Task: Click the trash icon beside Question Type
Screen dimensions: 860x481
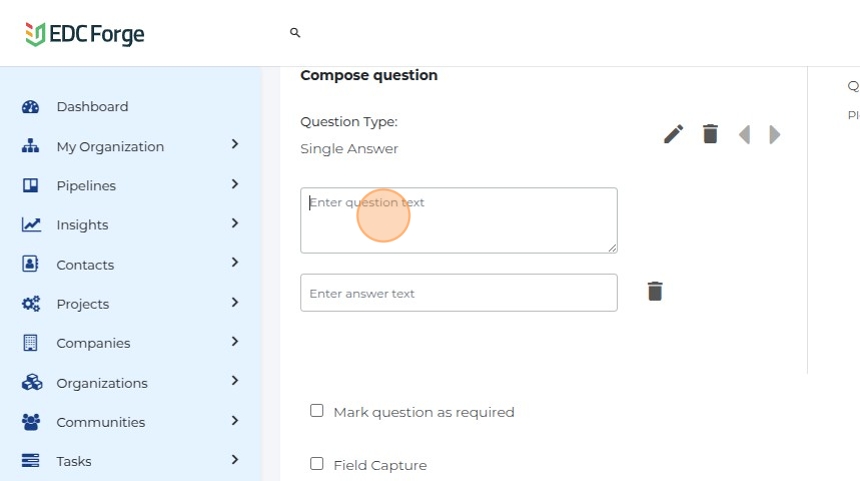Action: click(710, 134)
